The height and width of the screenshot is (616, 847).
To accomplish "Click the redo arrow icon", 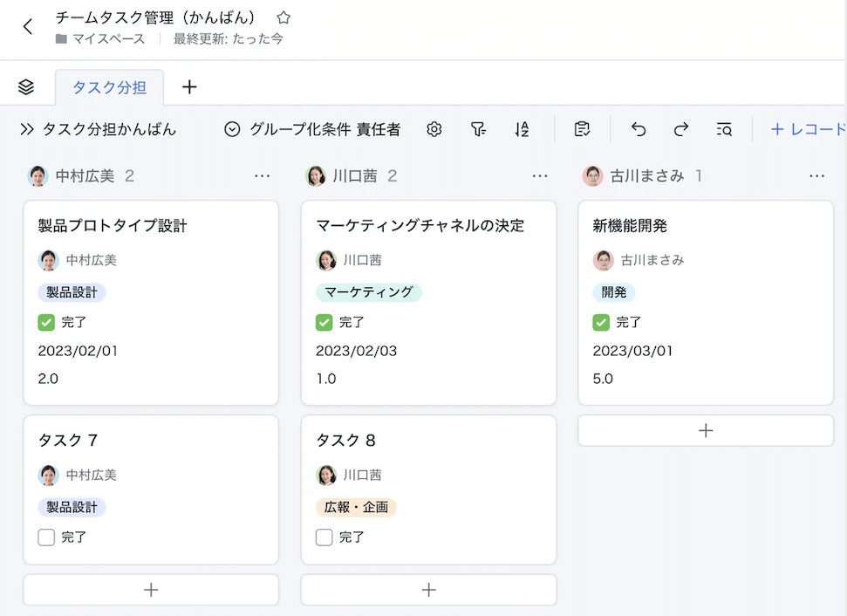I will pos(681,129).
